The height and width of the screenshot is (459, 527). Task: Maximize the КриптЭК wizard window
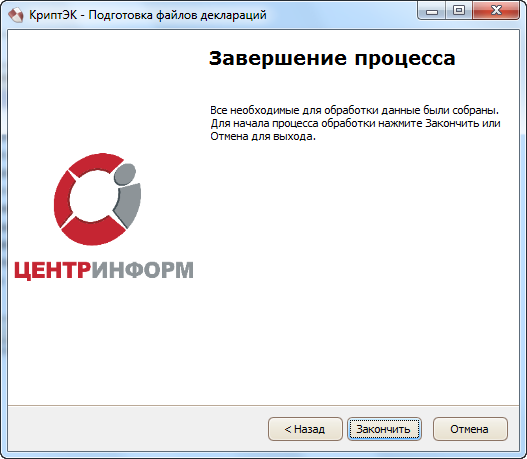(x=459, y=10)
